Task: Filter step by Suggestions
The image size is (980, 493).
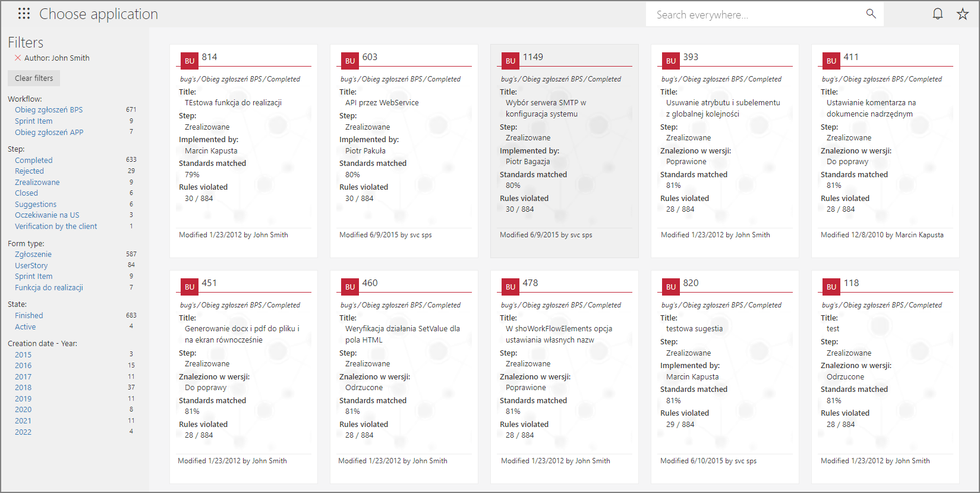Action: 36,204
